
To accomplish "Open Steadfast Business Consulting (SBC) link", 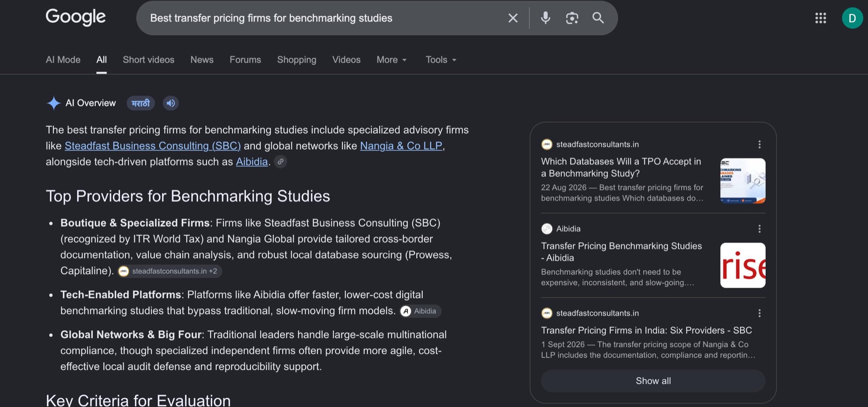I will (152, 146).
